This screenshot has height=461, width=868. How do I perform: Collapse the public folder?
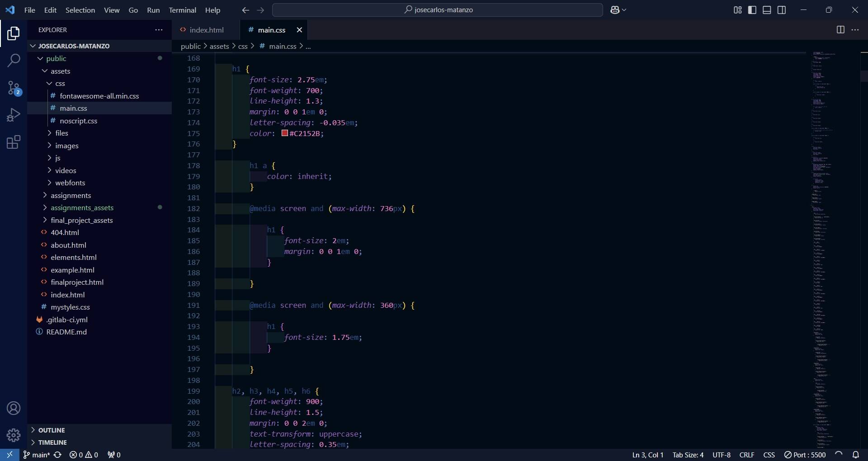click(x=99, y=58)
